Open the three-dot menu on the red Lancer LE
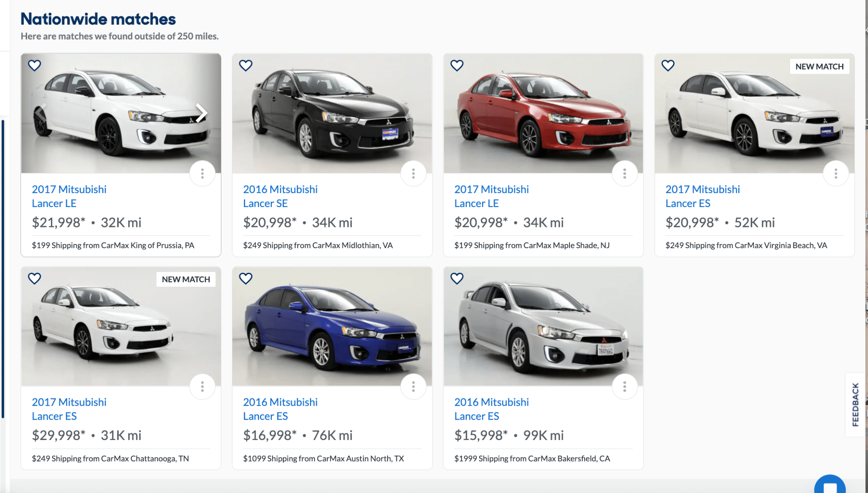The width and height of the screenshot is (868, 493). [624, 173]
